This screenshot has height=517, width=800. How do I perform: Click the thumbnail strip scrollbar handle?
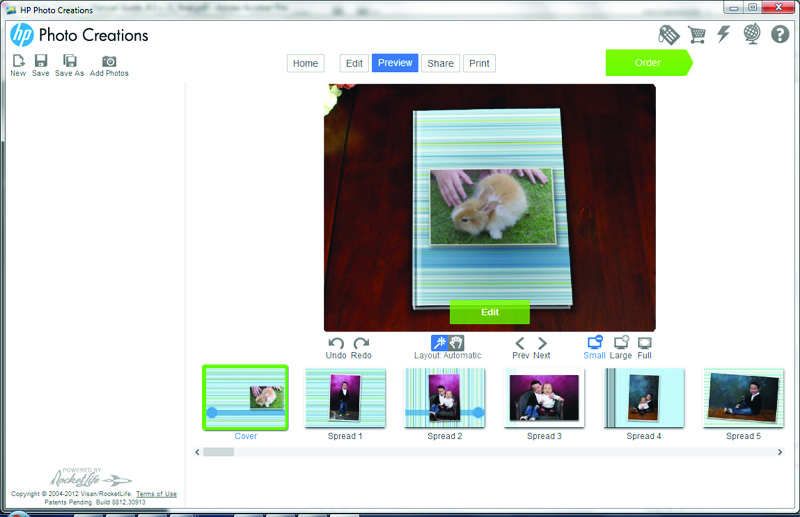pos(218,452)
